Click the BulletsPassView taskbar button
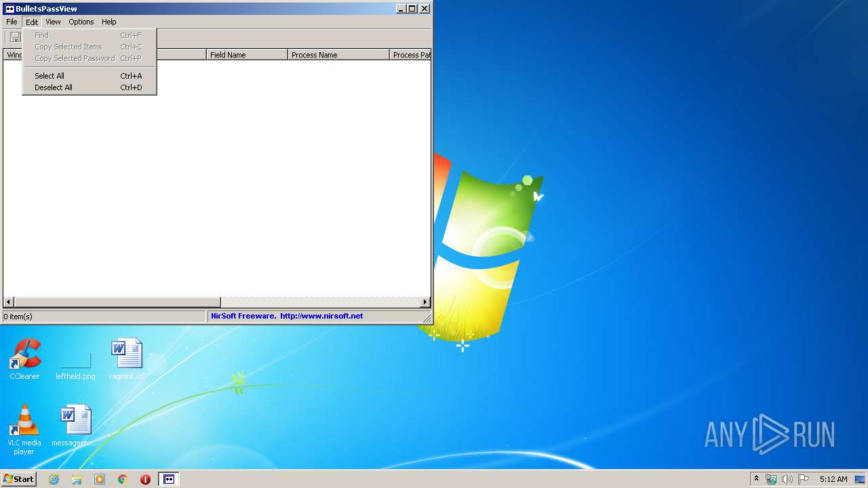The width and height of the screenshot is (868, 488). coord(169,479)
